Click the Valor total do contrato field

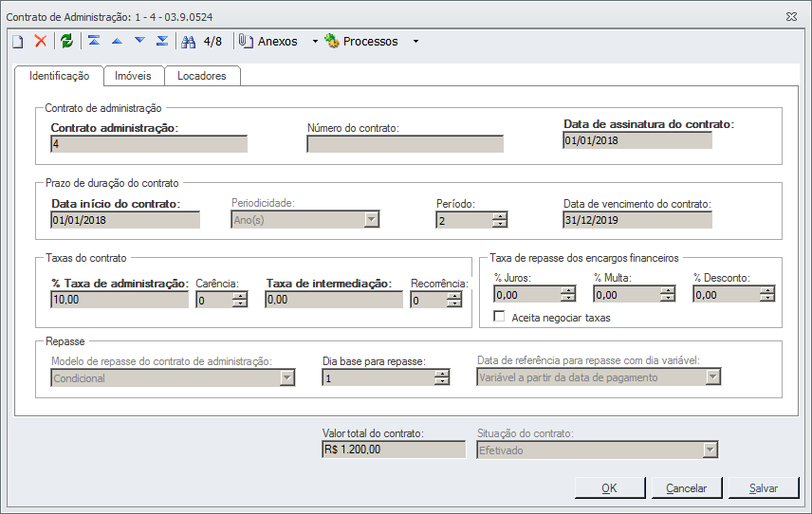pos(394,450)
